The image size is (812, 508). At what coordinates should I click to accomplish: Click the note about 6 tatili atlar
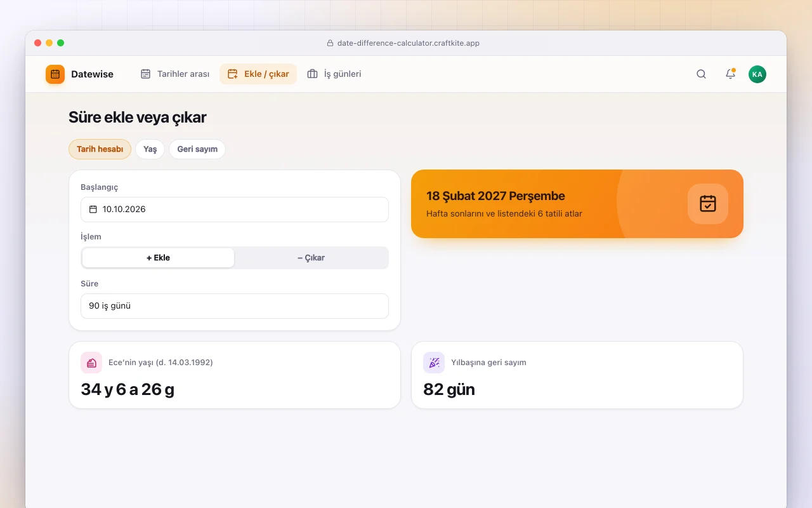(x=504, y=214)
